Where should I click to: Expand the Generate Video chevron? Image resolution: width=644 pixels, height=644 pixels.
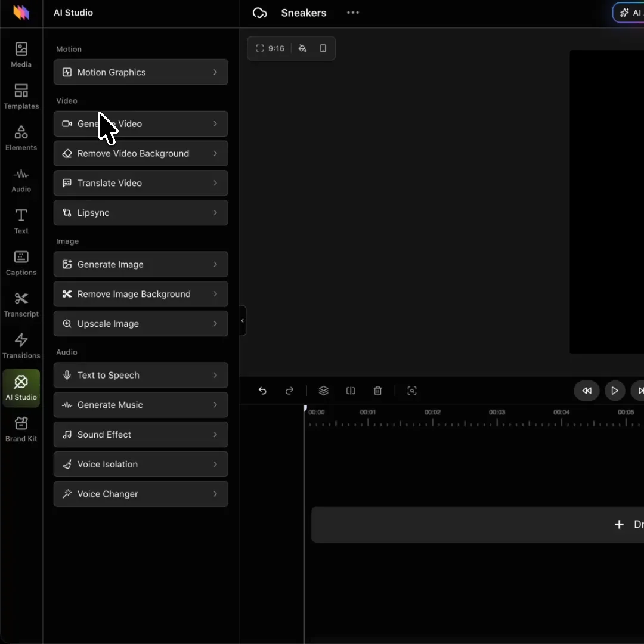click(215, 123)
